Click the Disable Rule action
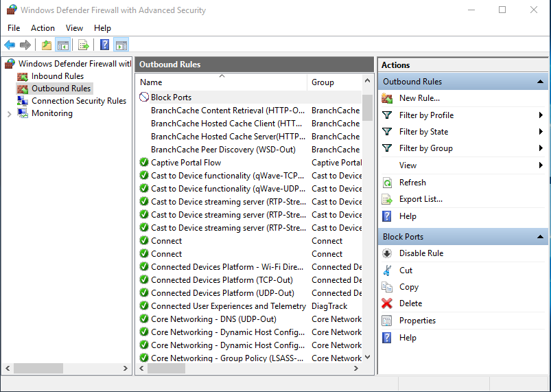Screen dimensions: 551x392 [x=421, y=253]
